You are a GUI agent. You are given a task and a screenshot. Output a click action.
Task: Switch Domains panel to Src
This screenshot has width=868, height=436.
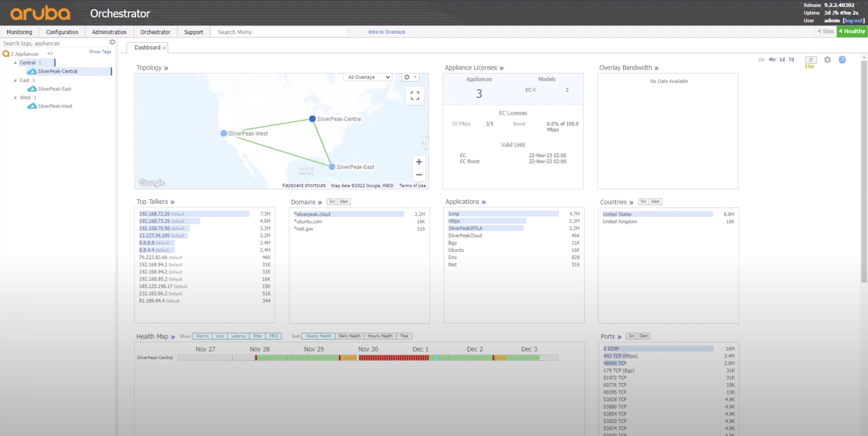click(x=332, y=202)
